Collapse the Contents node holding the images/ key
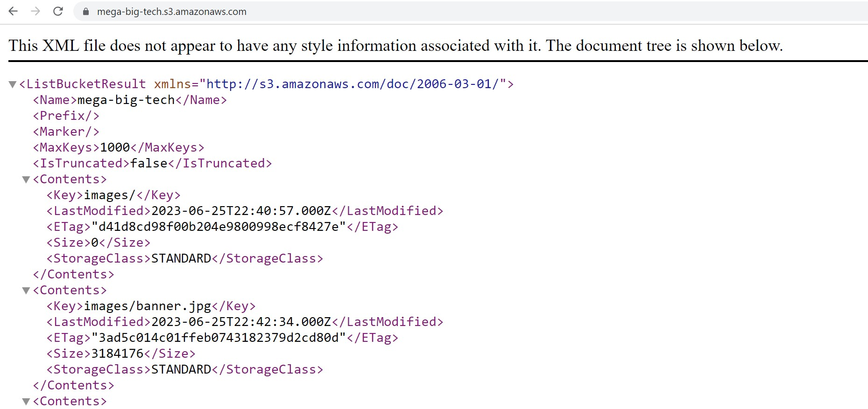 [26, 180]
